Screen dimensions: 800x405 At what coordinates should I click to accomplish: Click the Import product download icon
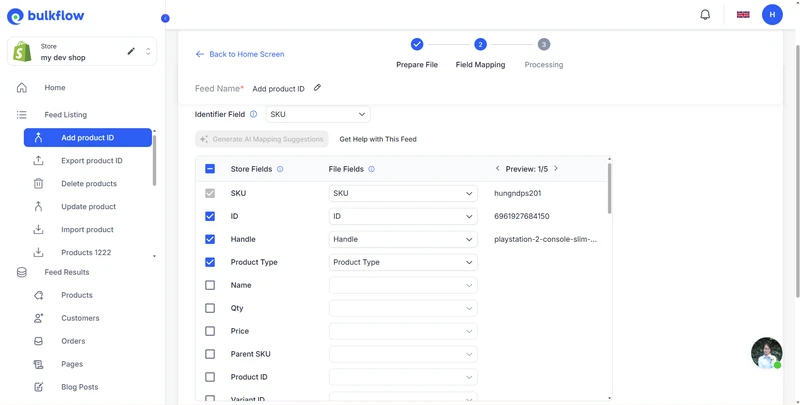tap(38, 230)
